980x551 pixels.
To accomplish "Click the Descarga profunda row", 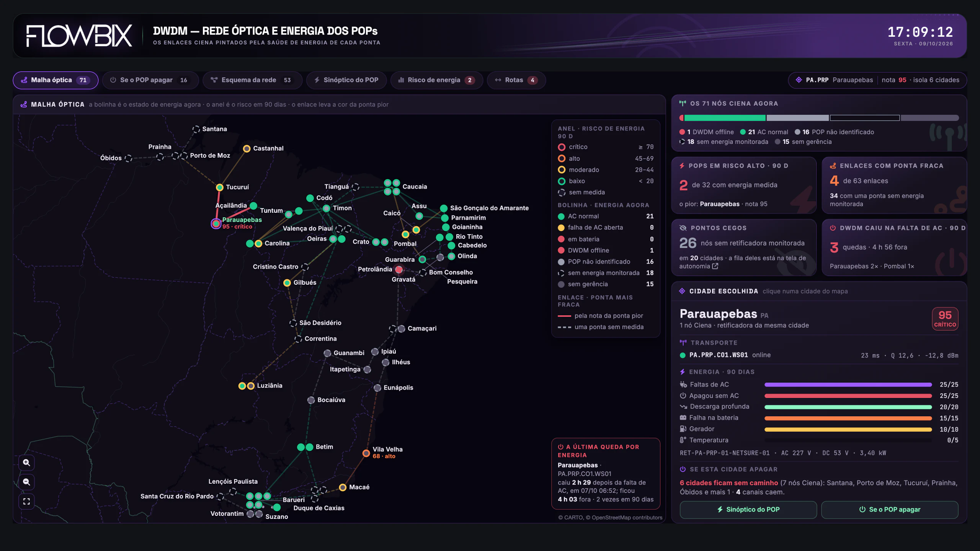I will [x=819, y=407].
